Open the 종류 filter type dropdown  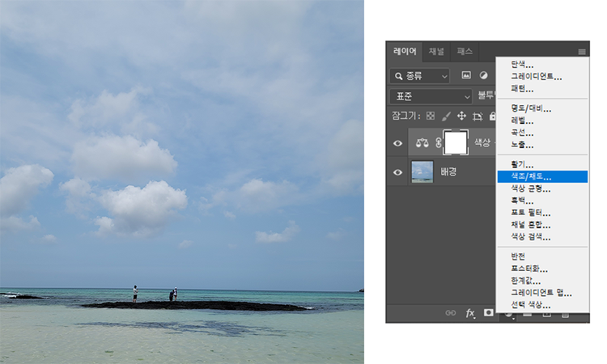click(x=419, y=76)
